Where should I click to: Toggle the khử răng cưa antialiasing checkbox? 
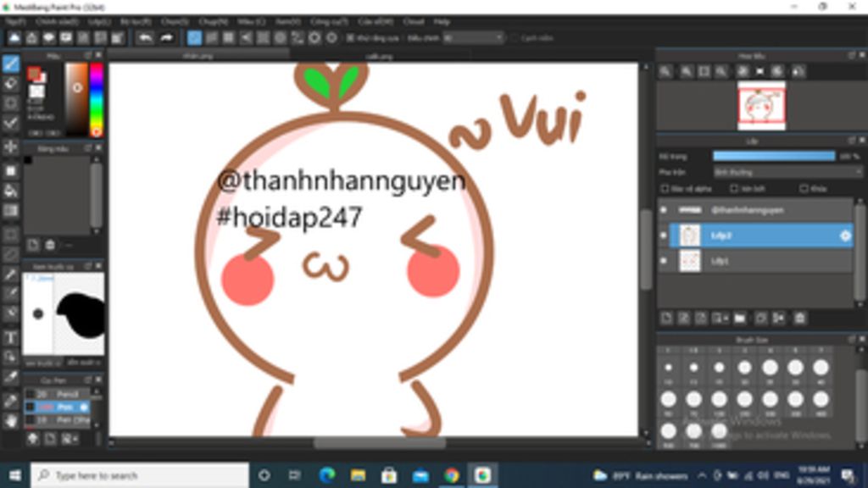pos(350,38)
